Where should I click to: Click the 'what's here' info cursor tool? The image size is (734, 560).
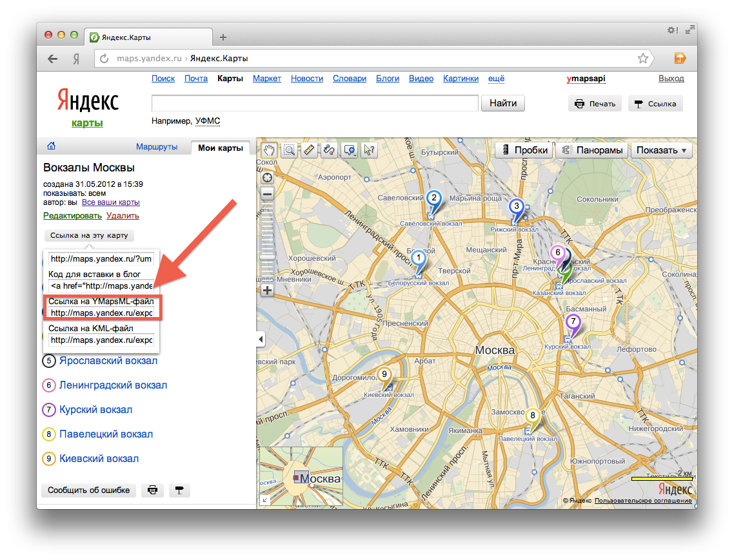tap(369, 150)
